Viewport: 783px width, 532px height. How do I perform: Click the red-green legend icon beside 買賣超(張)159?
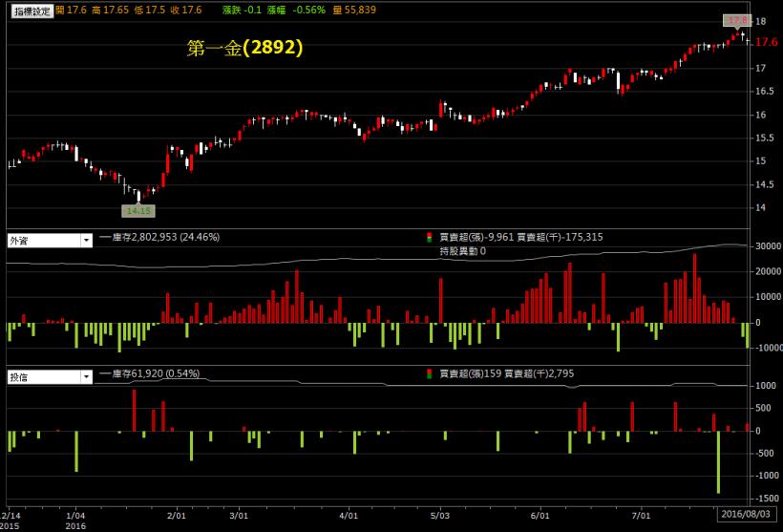coord(429,373)
